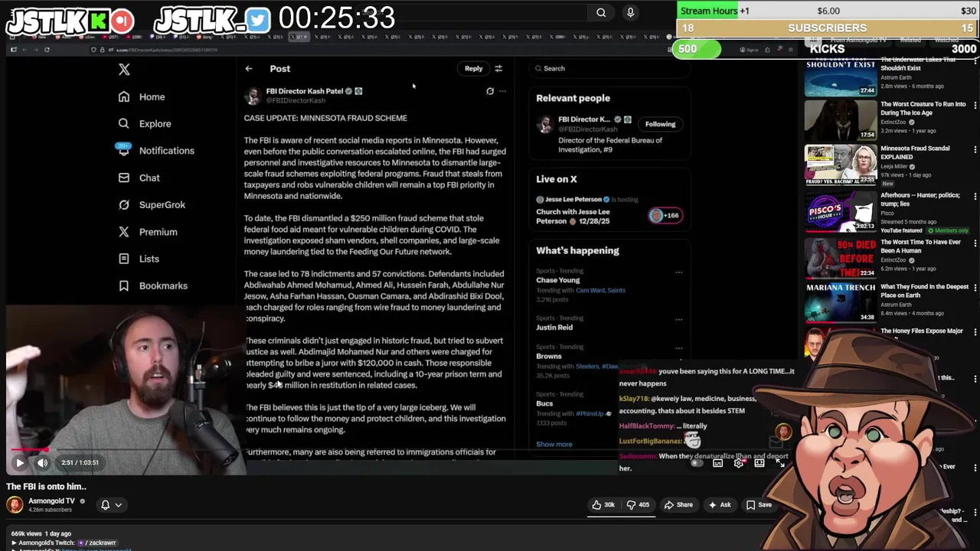The height and width of the screenshot is (551, 980).
Task: Open menu for Worst Time Human video
Action: (x=975, y=243)
